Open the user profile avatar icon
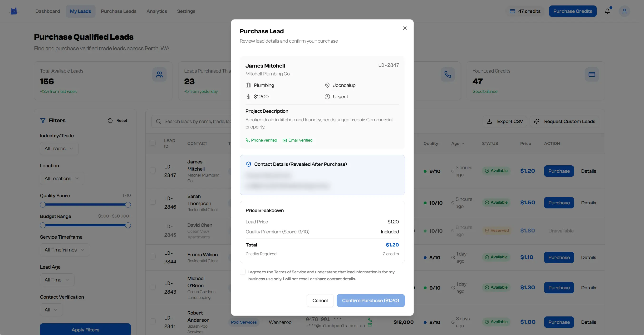Image resolution: width=644 pixels, height=335 pixels. pyautogui.click(x=624, y=11)
